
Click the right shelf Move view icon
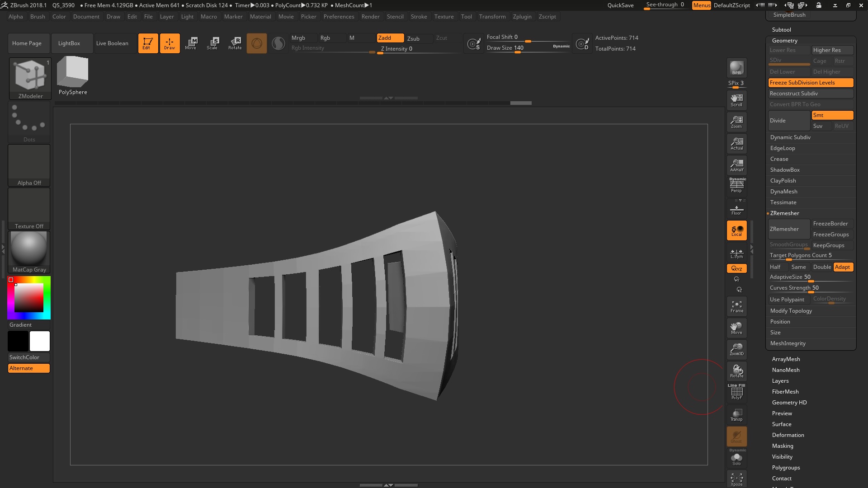point(736,328)
